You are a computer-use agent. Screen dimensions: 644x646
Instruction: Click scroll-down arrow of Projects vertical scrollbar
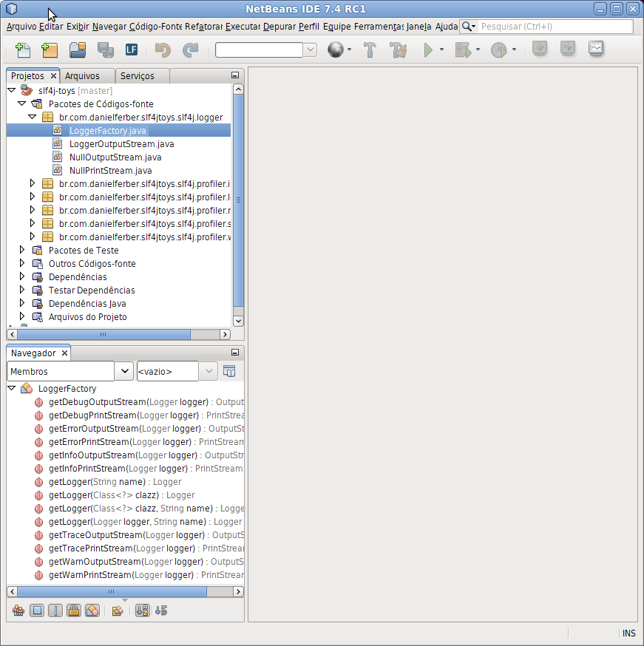[238, 321]
